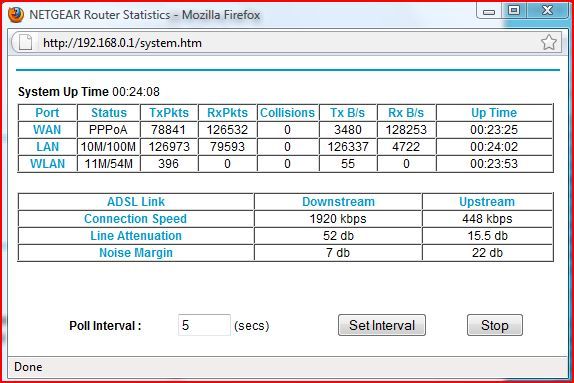Click downstream speed 1920 kbps
The width and height of the screenshot is (574, 383).
[x=338, y=219]
